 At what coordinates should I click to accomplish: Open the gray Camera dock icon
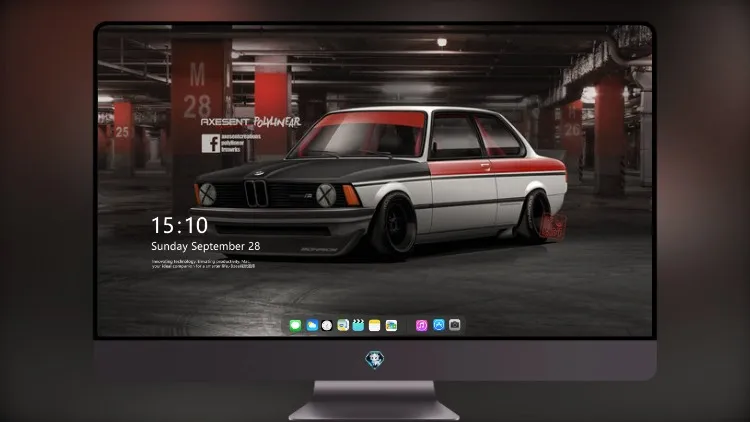[x=455, y=325]
